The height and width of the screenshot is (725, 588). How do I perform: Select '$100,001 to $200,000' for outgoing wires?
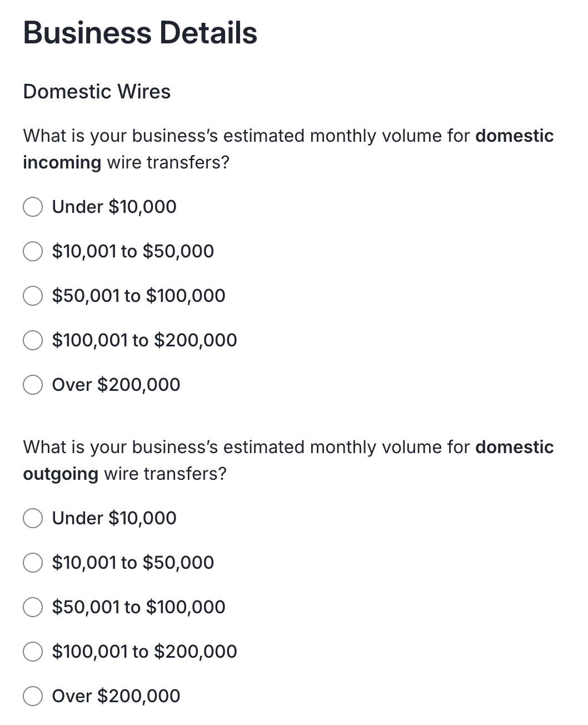tap(33, 652)
